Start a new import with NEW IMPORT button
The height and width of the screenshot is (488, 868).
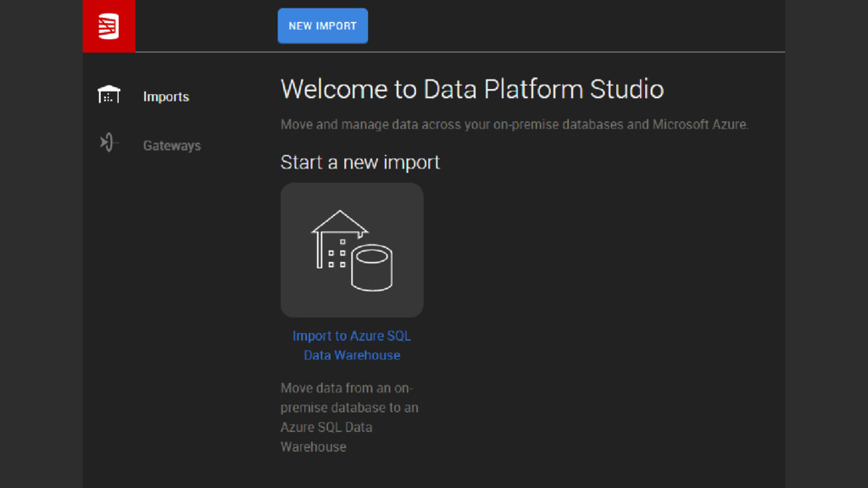(x=323, y=25)
